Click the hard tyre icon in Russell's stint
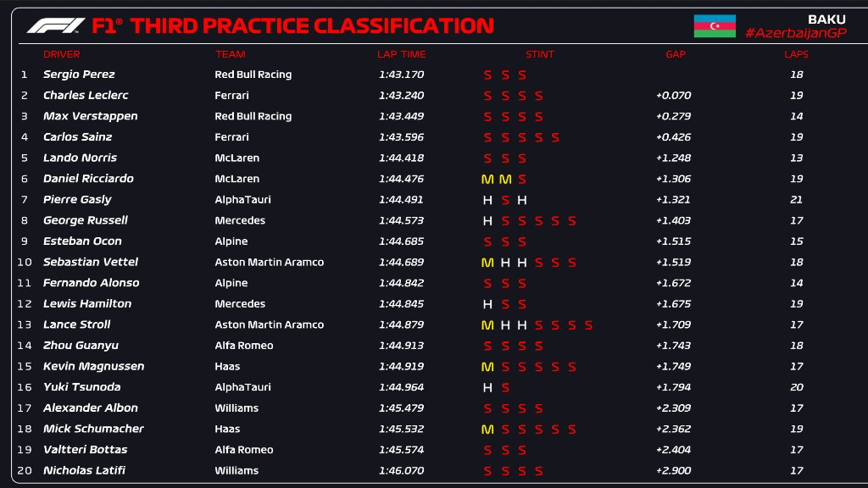 (x=487, y=221)
